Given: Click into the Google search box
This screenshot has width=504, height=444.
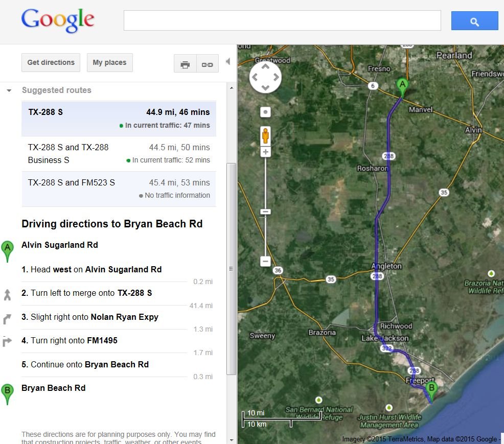Looking at the screenshot, I should click(x=282, y=20).
